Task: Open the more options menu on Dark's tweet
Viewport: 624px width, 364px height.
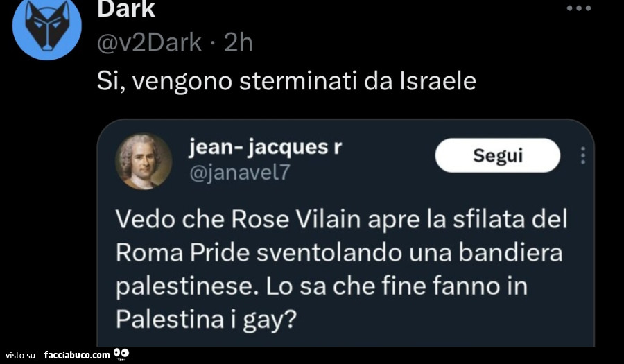Action: click(578, 8)
